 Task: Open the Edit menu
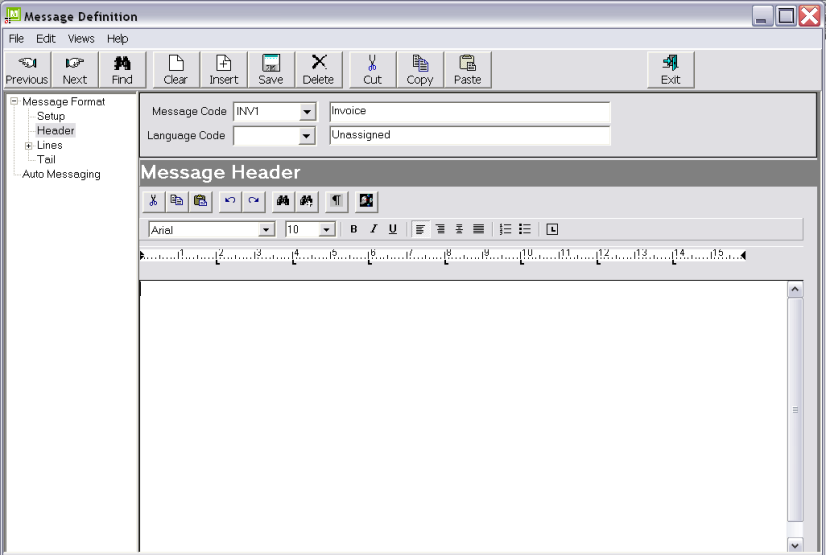tap(46, 39)
